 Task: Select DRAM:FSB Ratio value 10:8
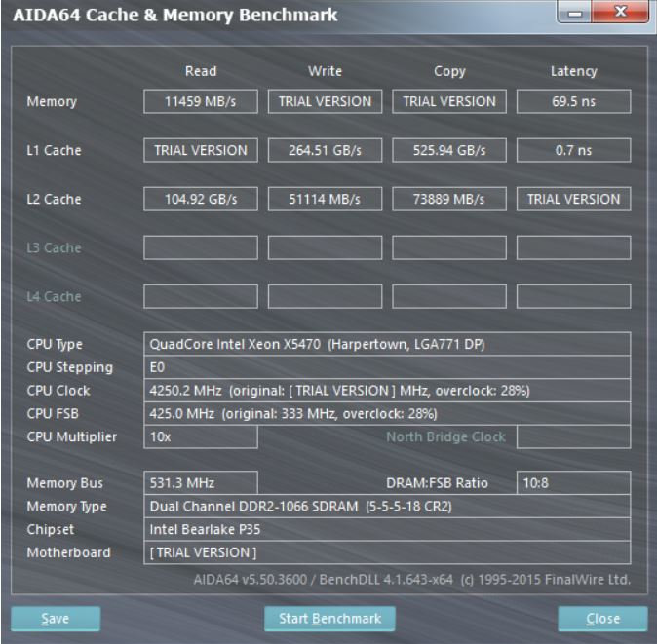(573, 483)
